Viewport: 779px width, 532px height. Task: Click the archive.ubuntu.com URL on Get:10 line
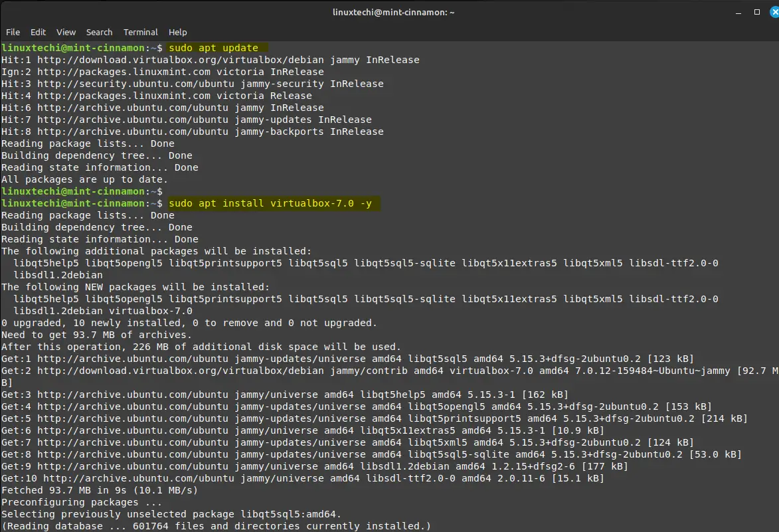click(139, 478)
